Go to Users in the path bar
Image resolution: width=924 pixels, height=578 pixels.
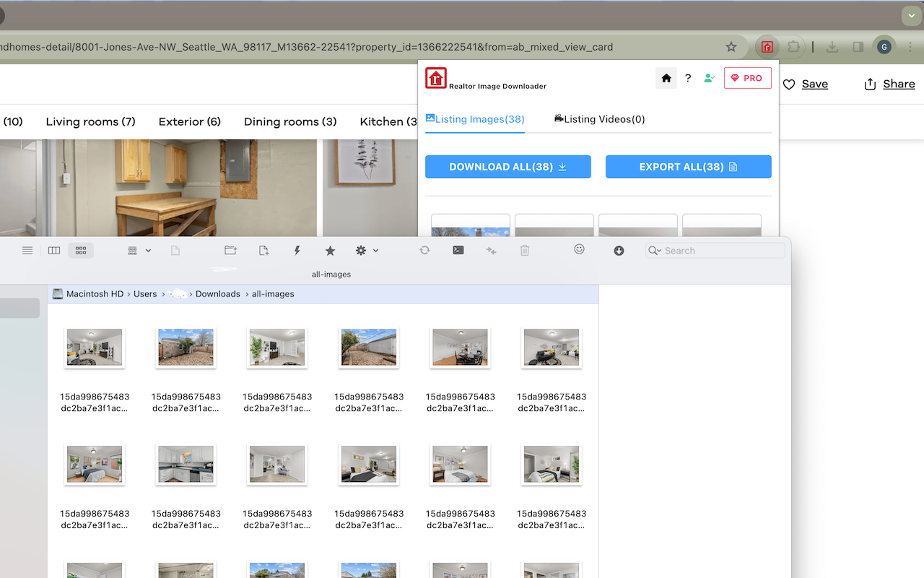pyautogui.click(x=145, y=294)
